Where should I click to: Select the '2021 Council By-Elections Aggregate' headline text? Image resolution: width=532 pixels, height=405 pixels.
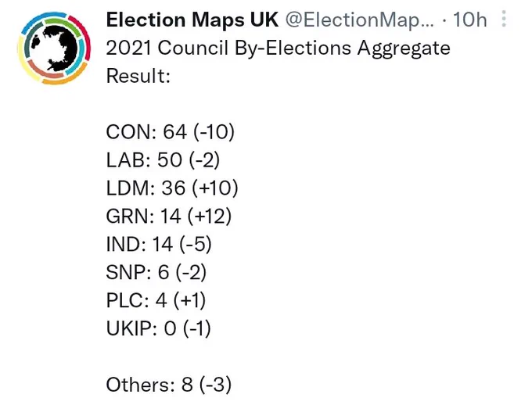pos(279,48)
